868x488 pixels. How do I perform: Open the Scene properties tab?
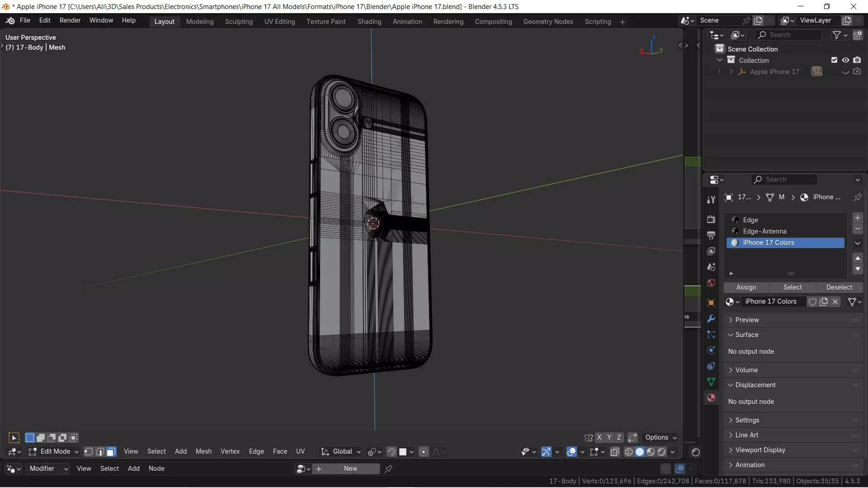[711, 267]
